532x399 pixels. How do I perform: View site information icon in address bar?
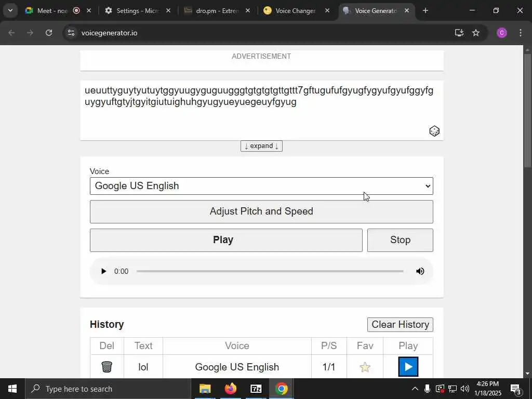[x=71, y=33]
